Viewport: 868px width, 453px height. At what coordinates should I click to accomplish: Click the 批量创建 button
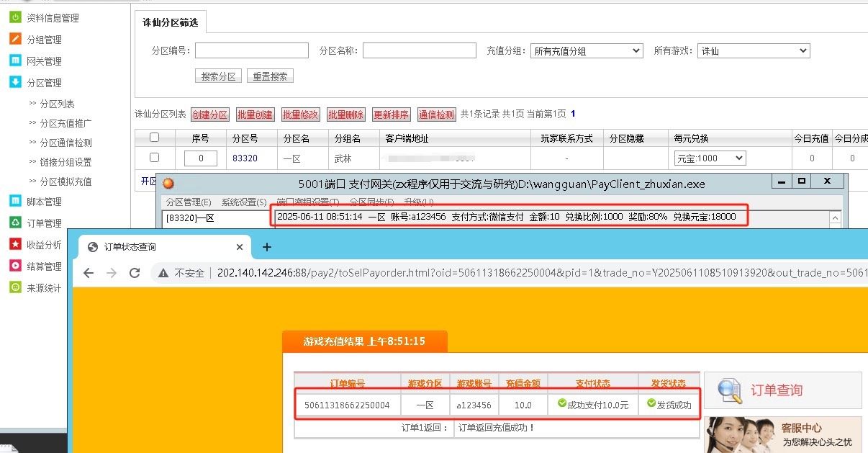(255, 115)
